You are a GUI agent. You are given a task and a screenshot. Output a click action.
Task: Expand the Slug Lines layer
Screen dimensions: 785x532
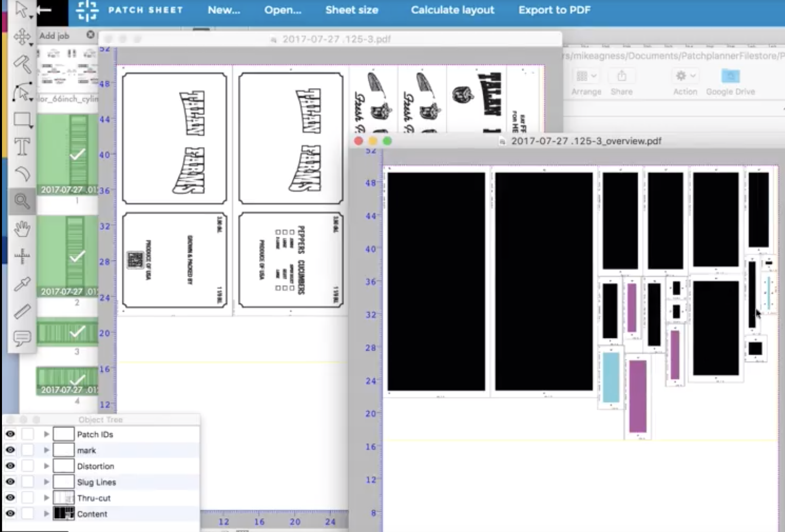point(46,481)
